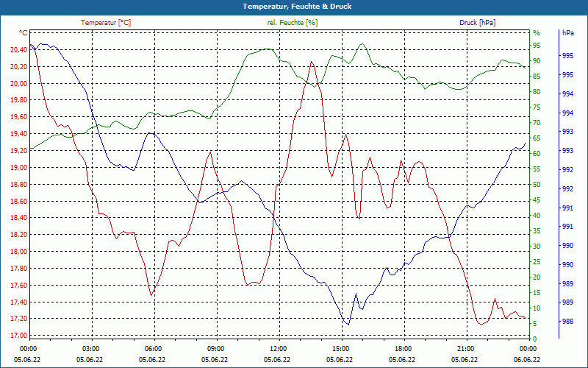Click the green '85' humidity tick label
The height and width of the screenshot is (368, 588).
[x=537, y=77]
